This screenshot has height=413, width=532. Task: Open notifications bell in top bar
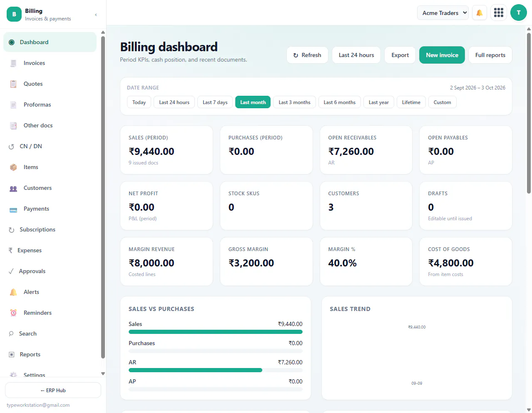click(480, 13)
